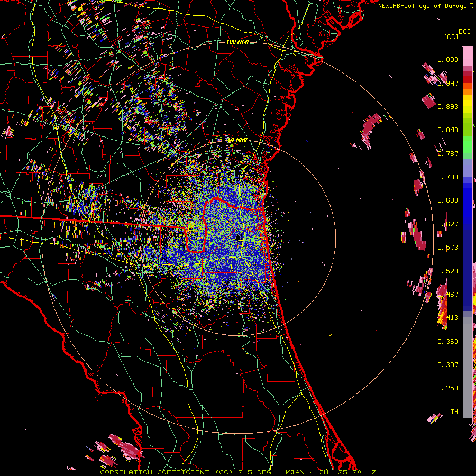Select the 0.733 scale value
The width and height of the screenshot is (476, 476).
tap(448, 177)
